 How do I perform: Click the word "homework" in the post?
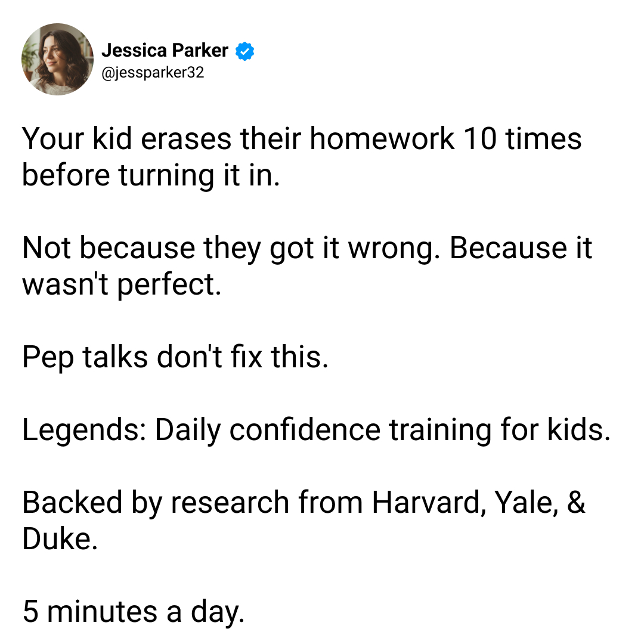click(x=382, y=138)
